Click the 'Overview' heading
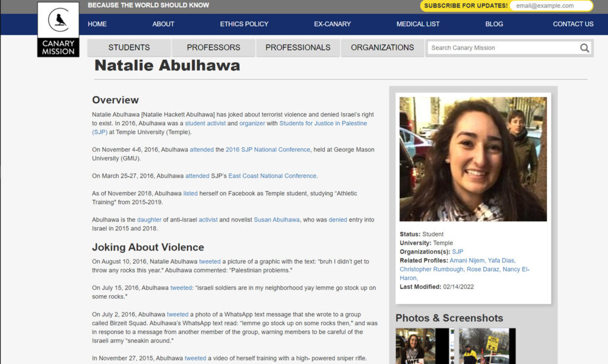The width and height of the screenshot is (608, 364). (x=115, y=100)
